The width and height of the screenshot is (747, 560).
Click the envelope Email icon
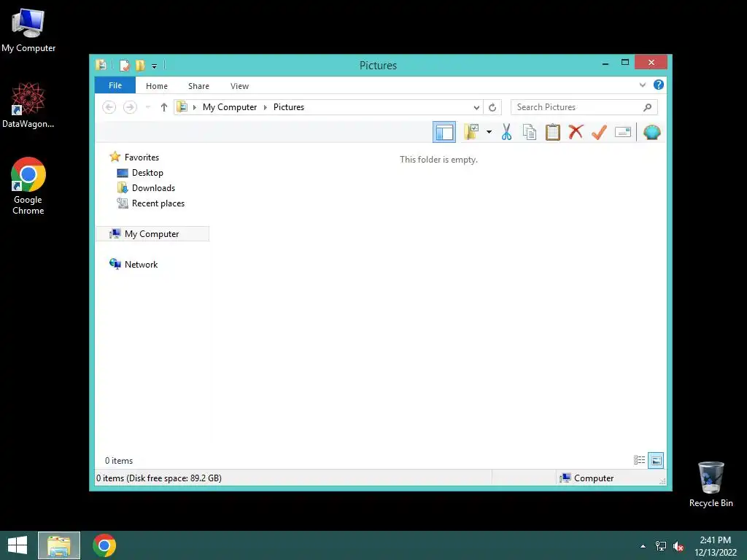(x=623, y=132)
